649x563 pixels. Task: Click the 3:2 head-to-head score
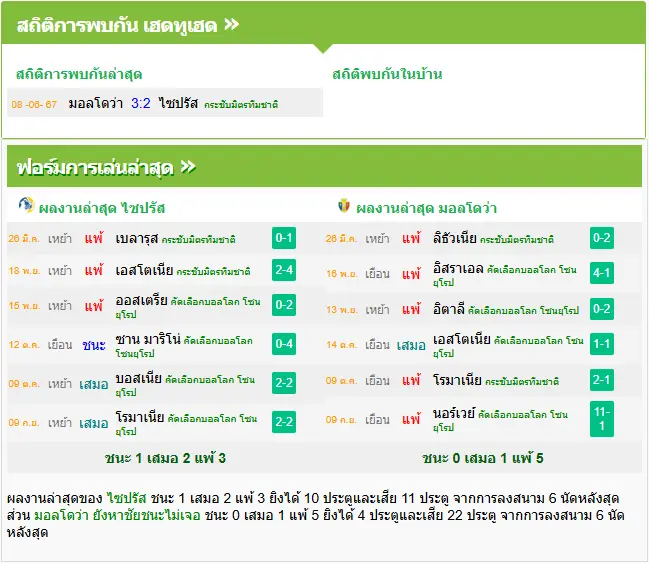(x=141, y=103)
